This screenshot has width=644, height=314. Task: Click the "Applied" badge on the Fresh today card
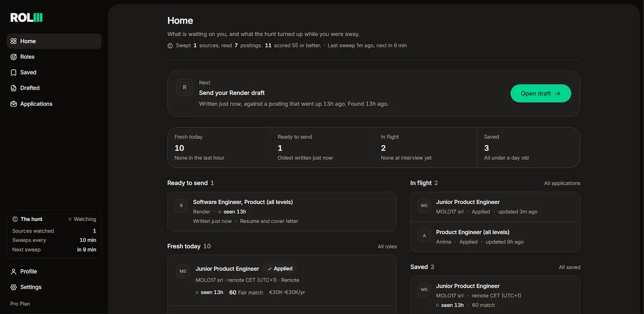(280, 269)
